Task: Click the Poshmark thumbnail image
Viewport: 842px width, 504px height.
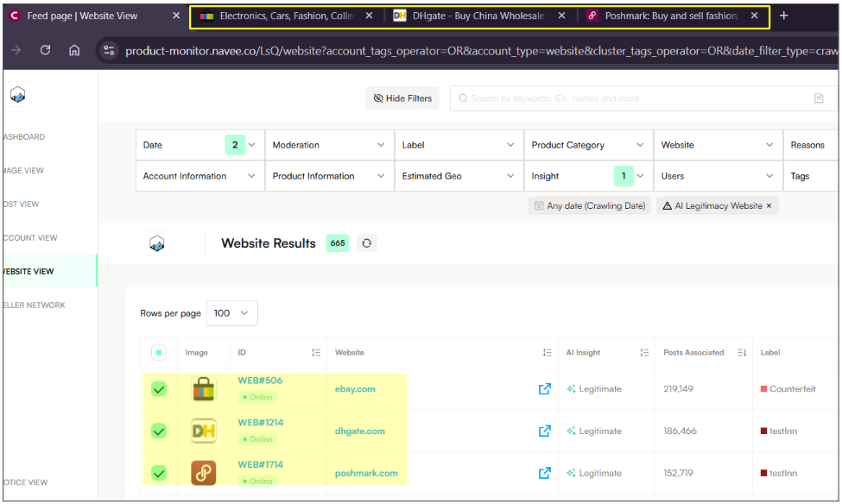Action: 204,473
